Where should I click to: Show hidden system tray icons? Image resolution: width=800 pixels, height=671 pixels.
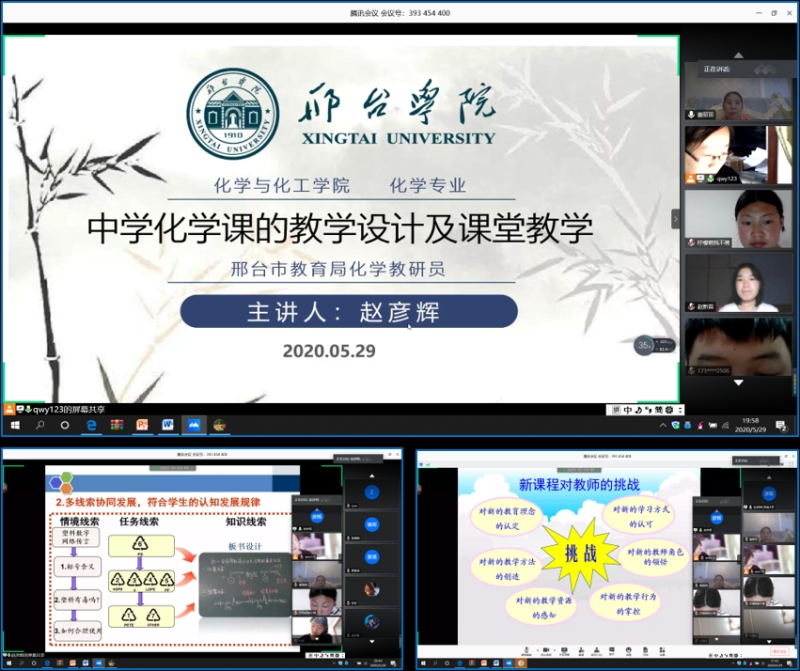pyautogui.click(x=663, y=425)
